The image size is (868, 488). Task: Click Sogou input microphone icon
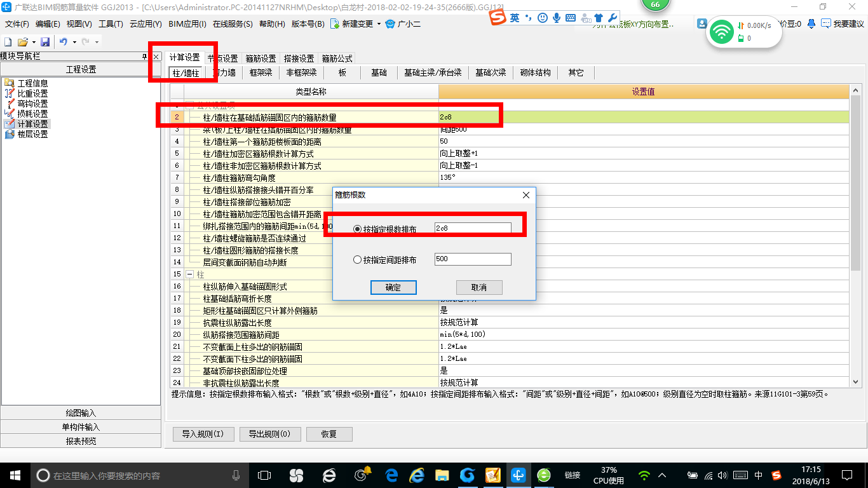point(557,18)
